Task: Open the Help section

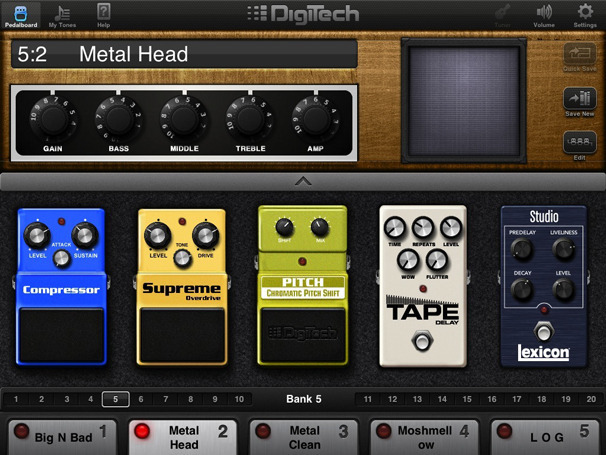Action: click(103, 16)
